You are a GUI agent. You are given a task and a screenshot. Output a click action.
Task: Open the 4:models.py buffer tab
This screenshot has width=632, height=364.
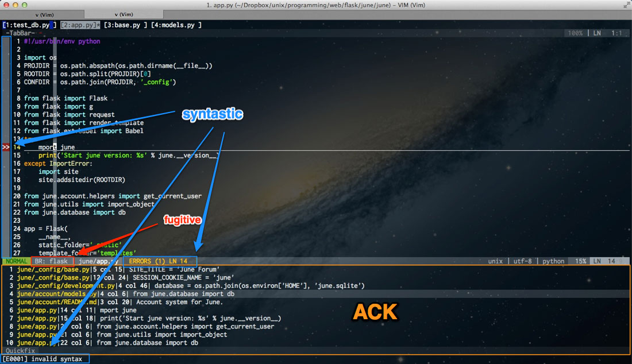point(176,25)
